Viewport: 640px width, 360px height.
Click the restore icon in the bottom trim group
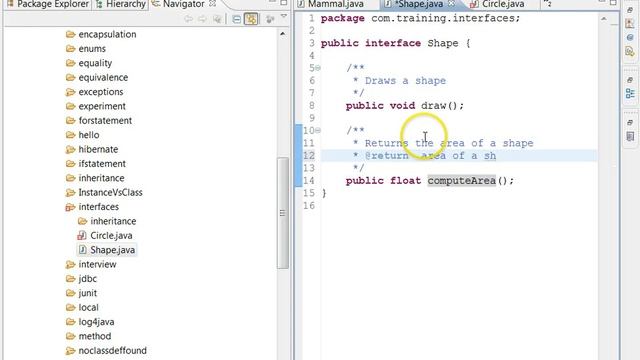point(630,122)
